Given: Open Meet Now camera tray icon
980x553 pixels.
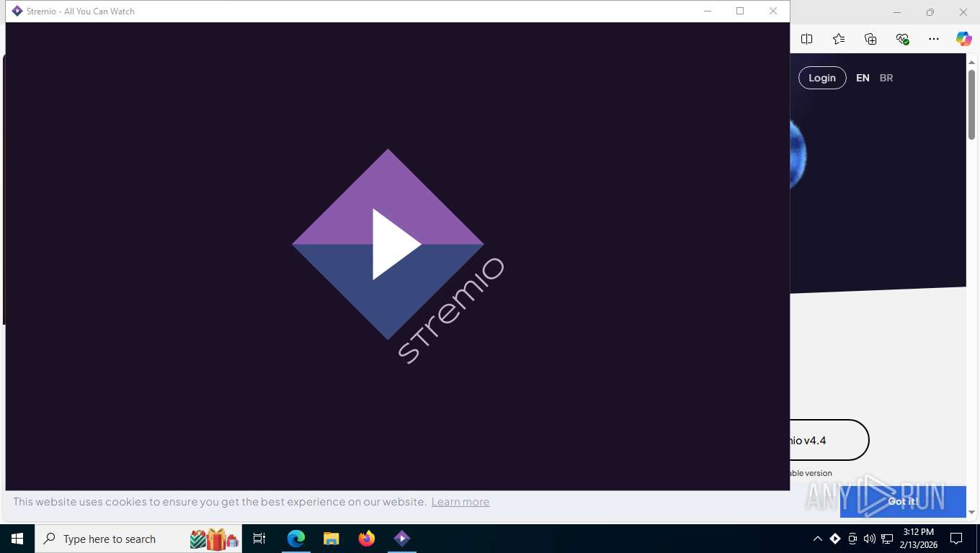Looking at the screenshot, I should tap(852, 539).
